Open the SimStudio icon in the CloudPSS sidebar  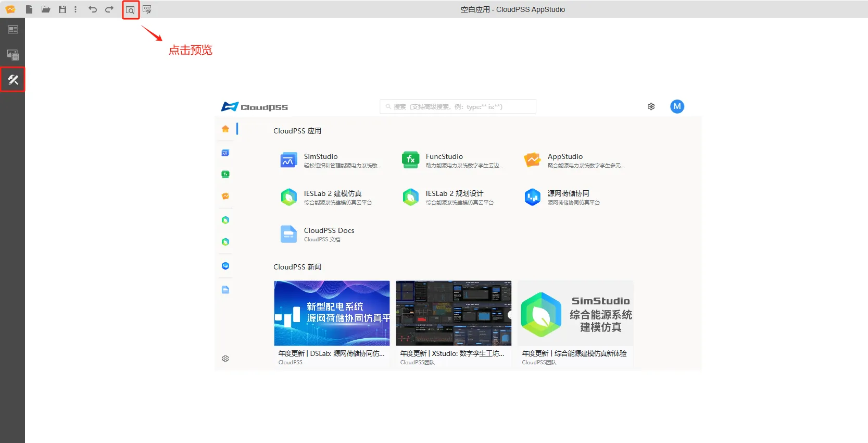point(225,153)
